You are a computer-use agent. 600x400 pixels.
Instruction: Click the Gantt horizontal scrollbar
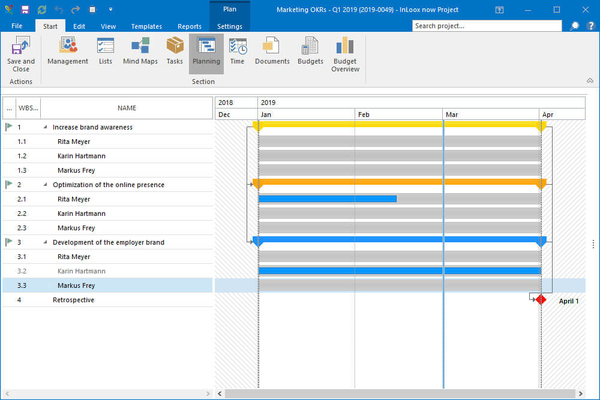400,393
